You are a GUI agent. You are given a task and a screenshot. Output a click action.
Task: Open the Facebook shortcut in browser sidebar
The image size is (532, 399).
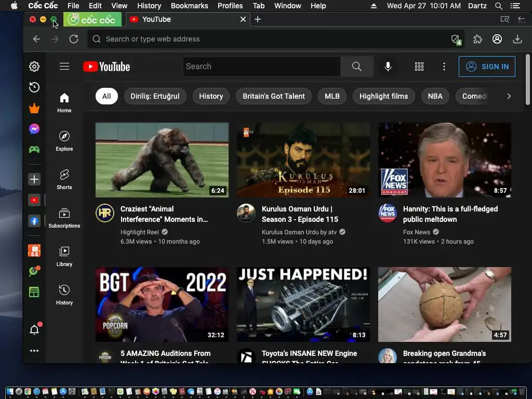34,221
